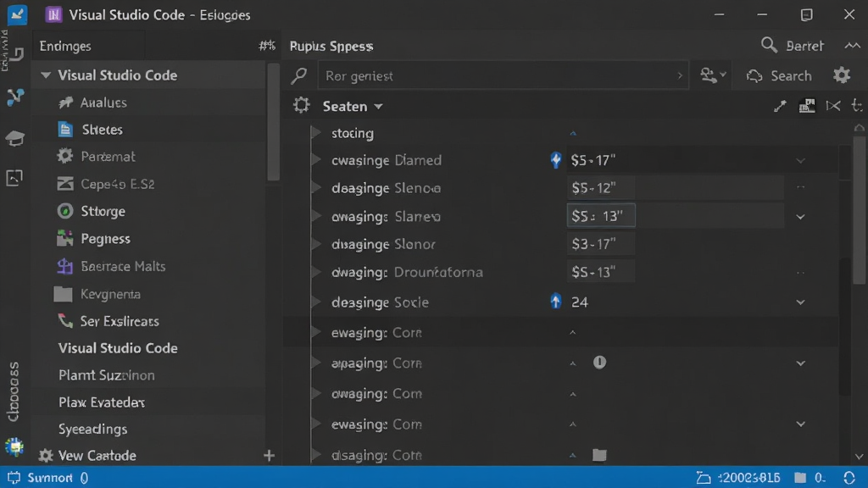Click the Visual Studio Code title bar logo
868x488 pixels.
[x=53, y=15]
